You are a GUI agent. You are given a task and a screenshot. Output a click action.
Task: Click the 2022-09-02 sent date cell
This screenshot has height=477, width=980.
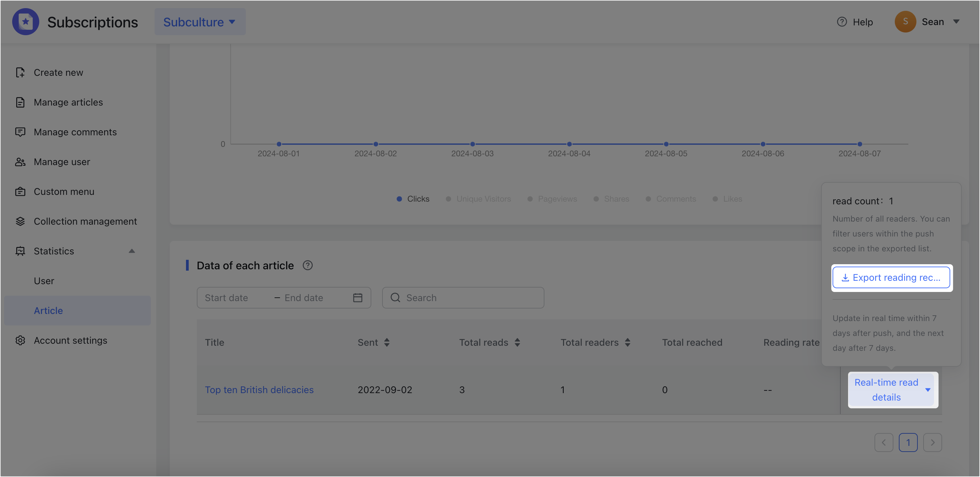click(x=384, y=389)
